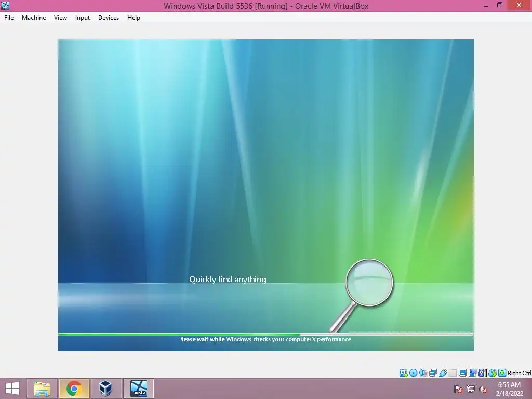The height and width of the screenshot is (399, 532).
Task: Click the keyboard capture green arrow icon
Action: (502, 373)
